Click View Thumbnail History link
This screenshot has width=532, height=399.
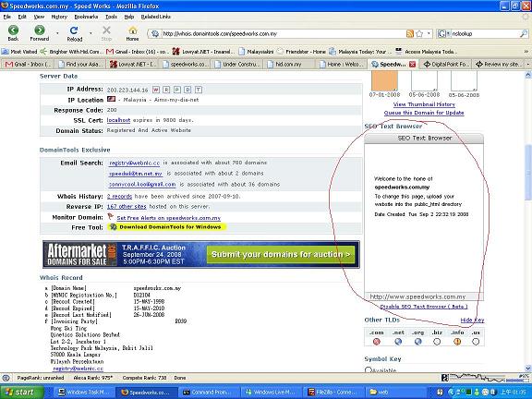point(424,104)
